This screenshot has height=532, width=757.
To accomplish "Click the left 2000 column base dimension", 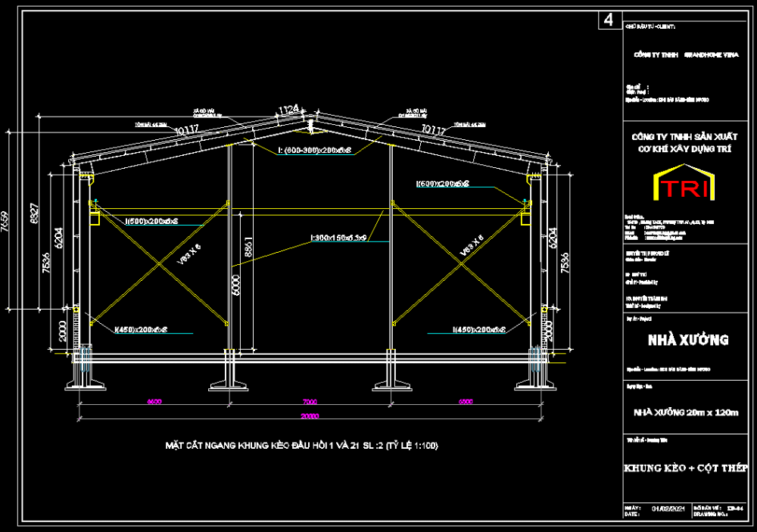I will tap(62, 331).
